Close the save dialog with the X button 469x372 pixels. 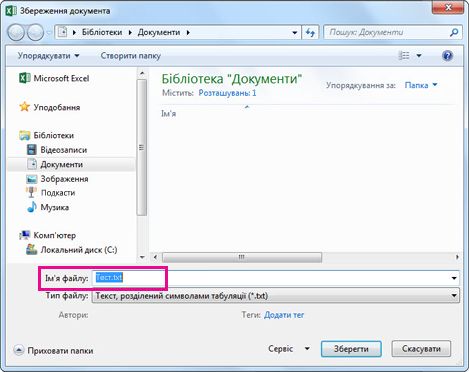[x=448, y=7]
